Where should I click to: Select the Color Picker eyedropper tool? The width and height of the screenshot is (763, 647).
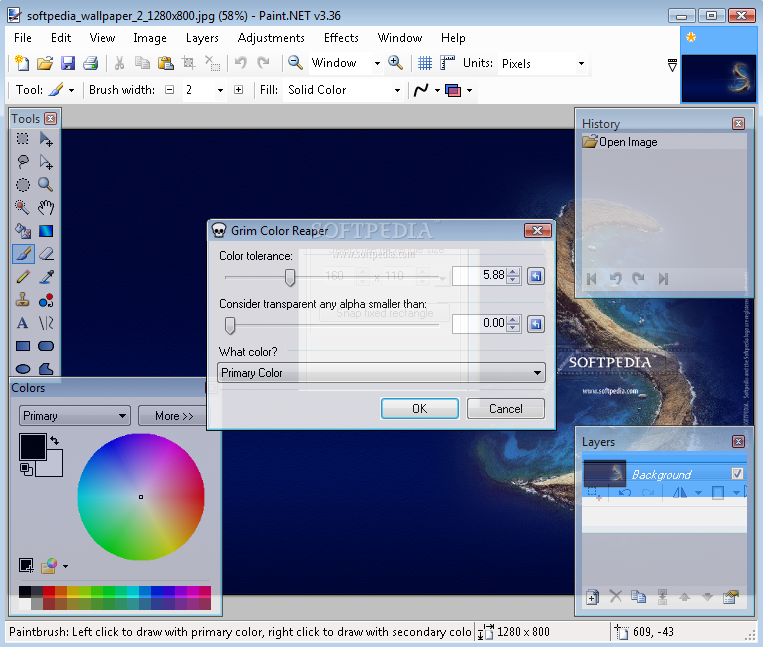pyautogui.click(x=46, y=277)
